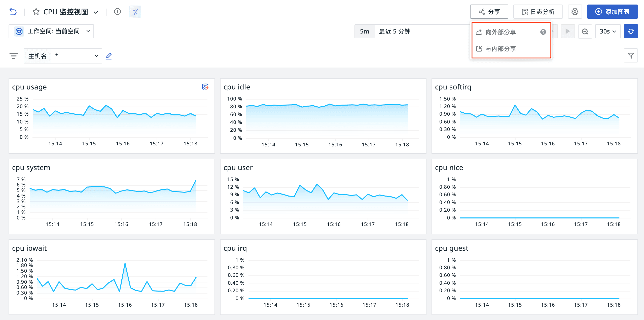Viewport: 644px width, 320px height.
Task: Click the 添加图表 button
Action: pyautogui.click(x=612, y=12)
